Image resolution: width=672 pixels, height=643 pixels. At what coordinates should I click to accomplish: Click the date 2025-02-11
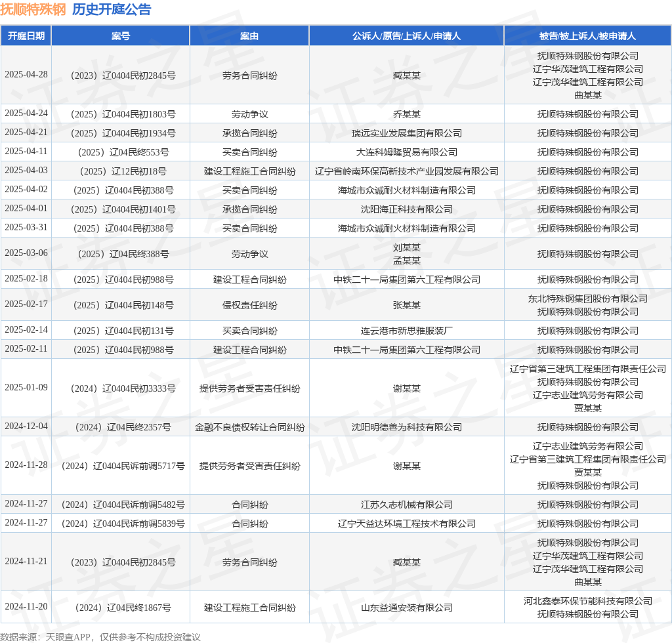(26, 348)
